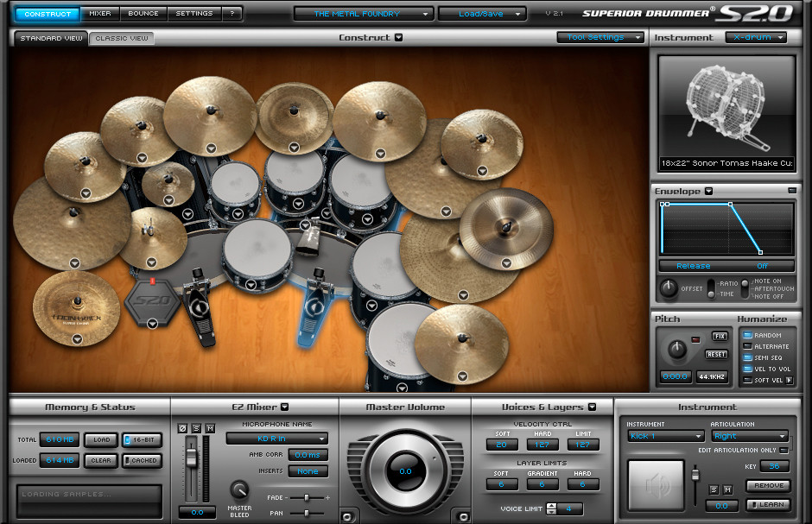Open the KD R In microphone name dropdown
Screen dimensions: 812x524
point(276,439)
